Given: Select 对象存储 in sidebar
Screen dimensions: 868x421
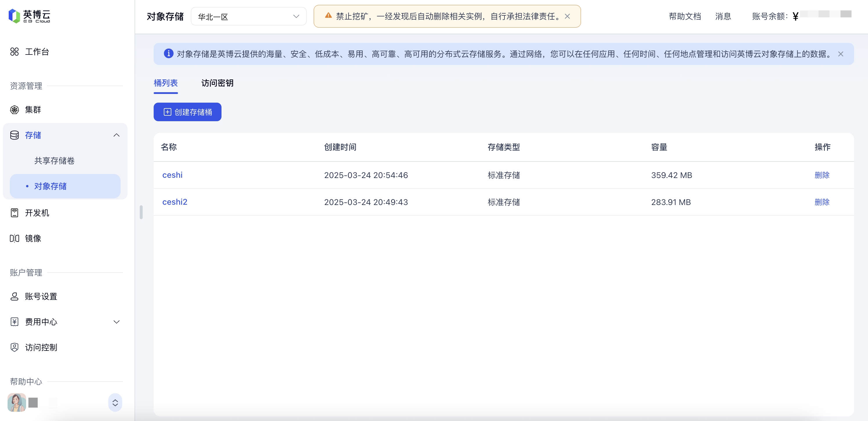Looking at the screenshot, I should 65,186.
